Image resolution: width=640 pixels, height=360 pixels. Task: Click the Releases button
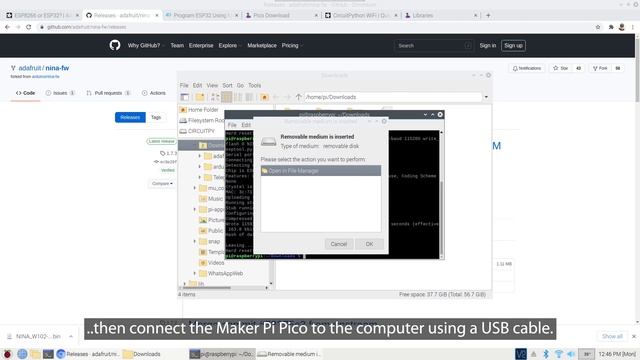click(x=130, y=118)
